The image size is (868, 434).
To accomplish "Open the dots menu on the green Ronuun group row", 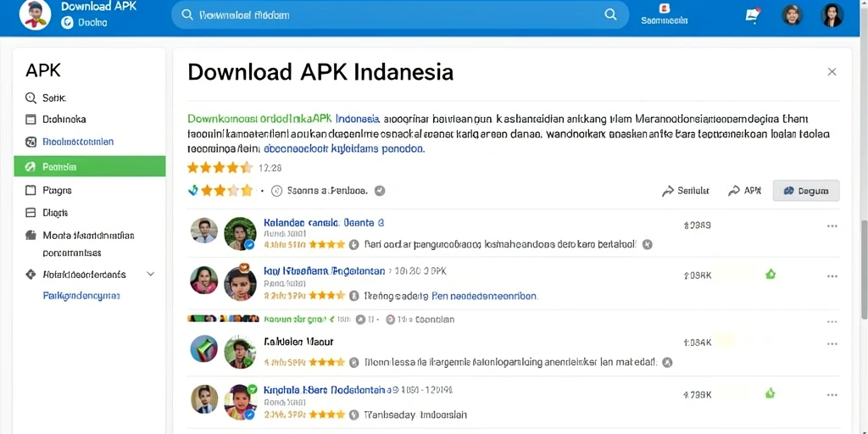I will coord(832,321).
